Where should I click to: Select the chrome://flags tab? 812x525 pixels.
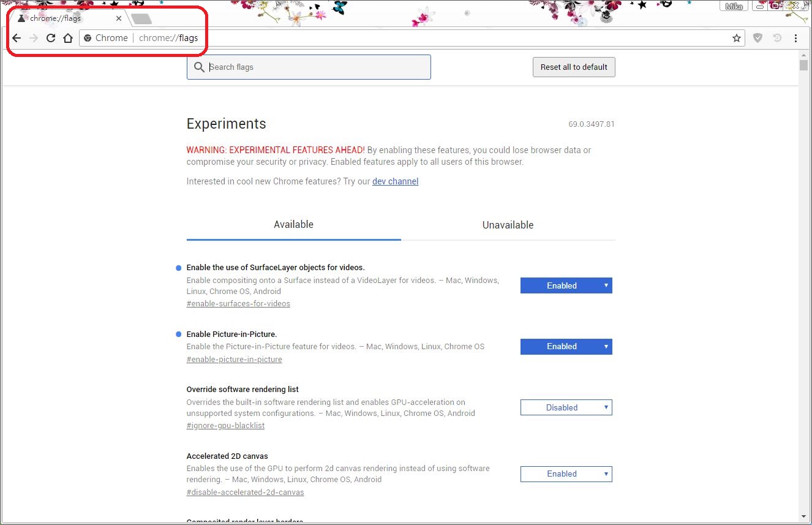[69, 18]
